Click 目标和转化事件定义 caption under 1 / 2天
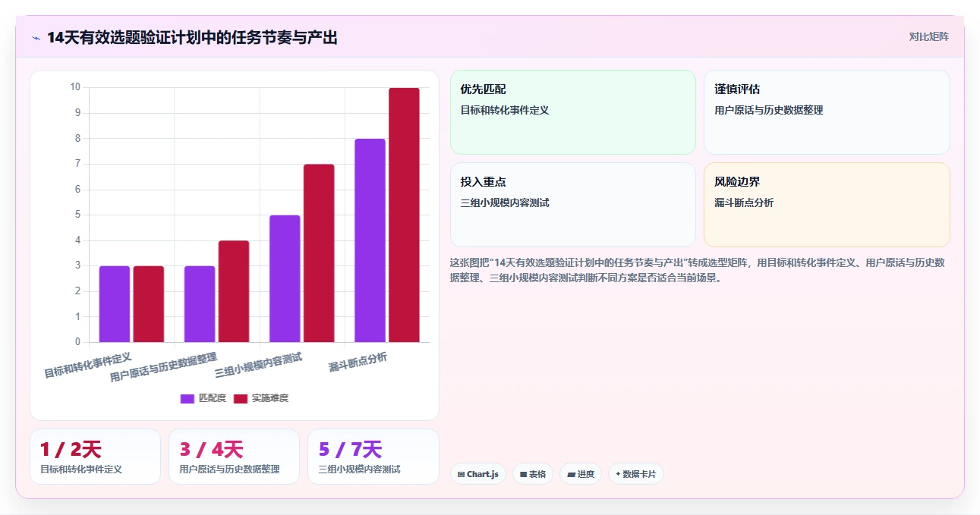980x515 pixels. point(81,469)
